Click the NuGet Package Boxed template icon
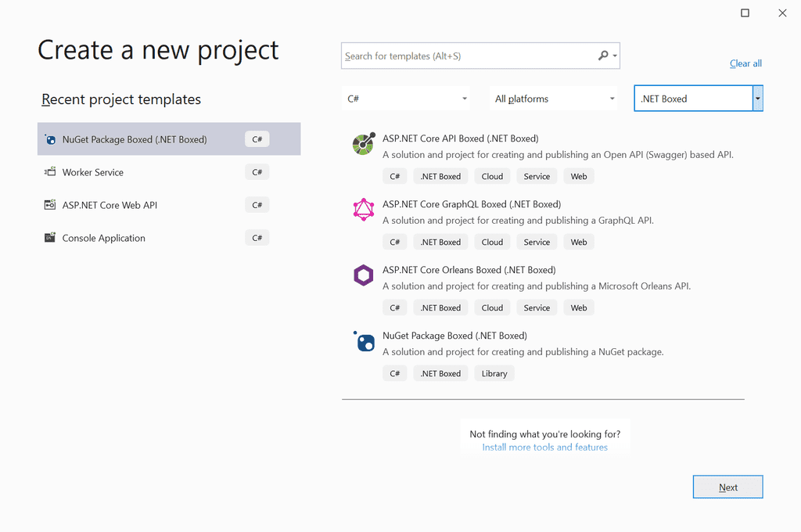The image size is (801, 532). point(363,341)
